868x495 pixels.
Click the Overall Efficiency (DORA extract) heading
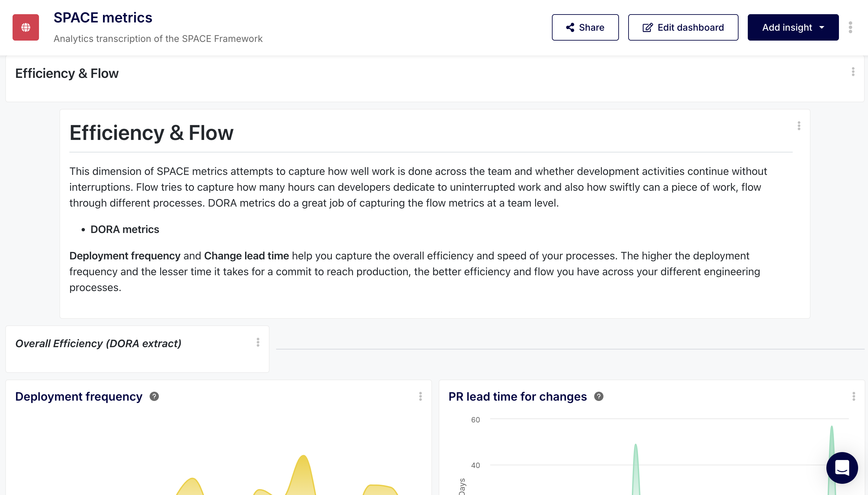[99, 343]
